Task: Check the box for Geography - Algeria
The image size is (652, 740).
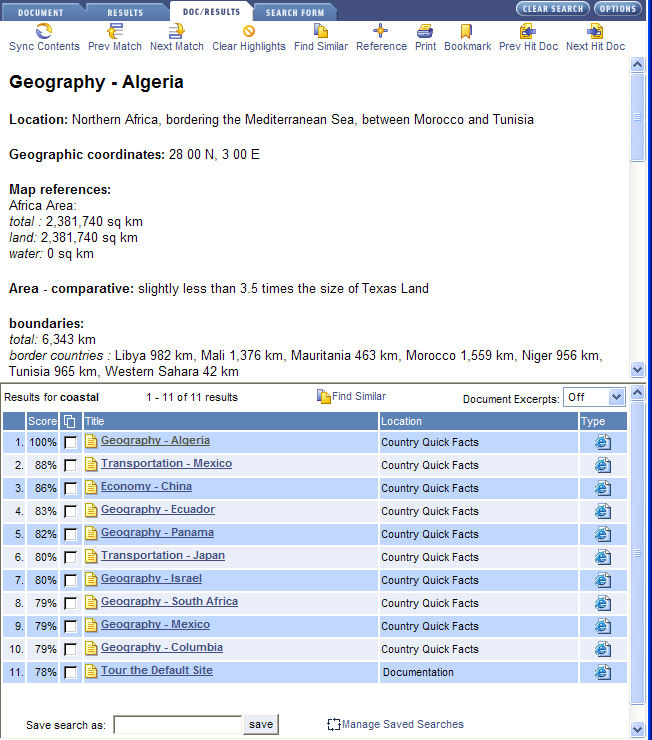Action: point(70,442)
